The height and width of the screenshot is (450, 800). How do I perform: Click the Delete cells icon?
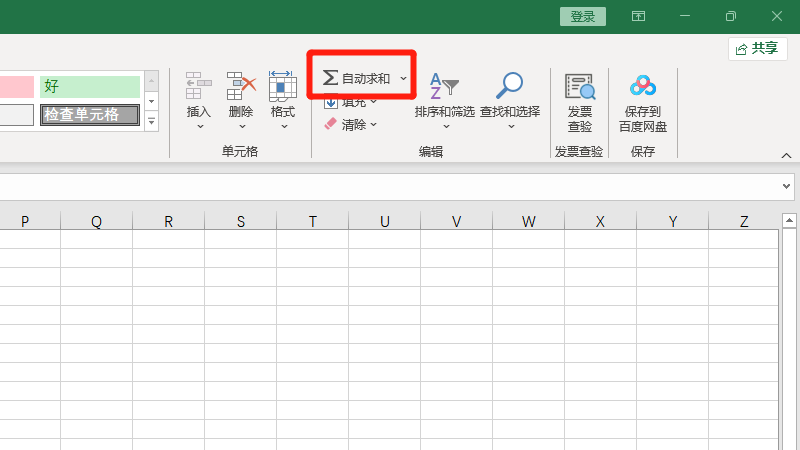(241, 88)
